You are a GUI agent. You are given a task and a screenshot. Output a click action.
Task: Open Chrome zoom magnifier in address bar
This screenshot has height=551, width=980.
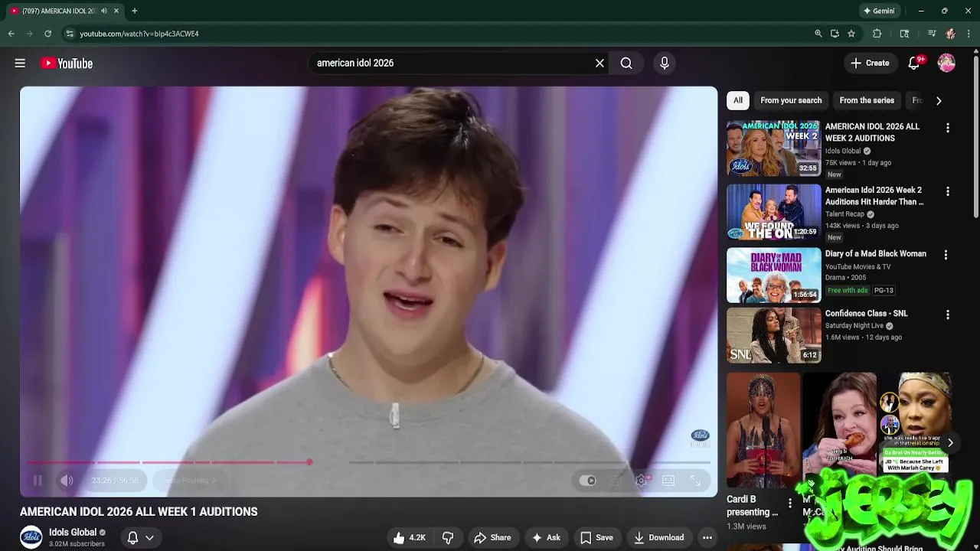(818, 34)
